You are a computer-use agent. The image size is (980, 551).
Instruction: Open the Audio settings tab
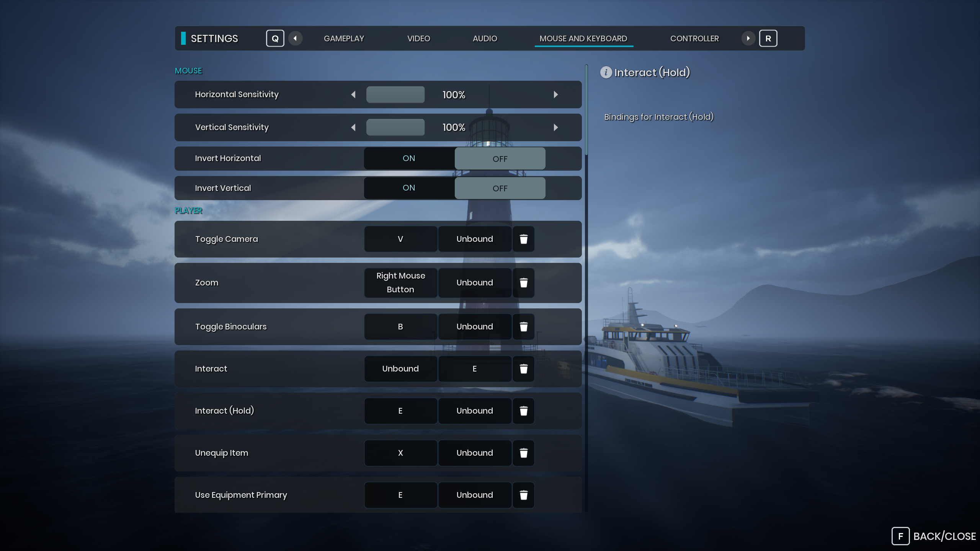(x=485, y=38)
